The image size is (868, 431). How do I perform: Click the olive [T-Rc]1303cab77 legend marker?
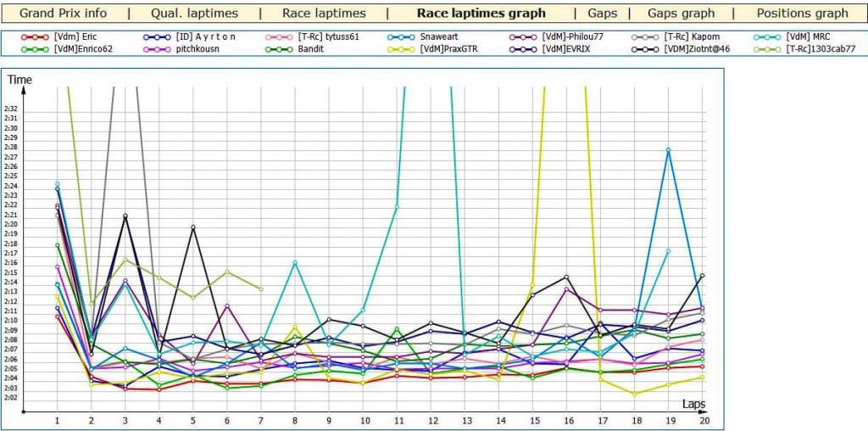tap(768, 49)
